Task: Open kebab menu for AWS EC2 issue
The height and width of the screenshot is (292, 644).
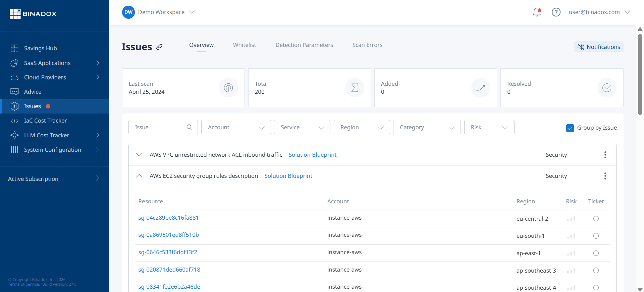Action: tap(605, 176)
